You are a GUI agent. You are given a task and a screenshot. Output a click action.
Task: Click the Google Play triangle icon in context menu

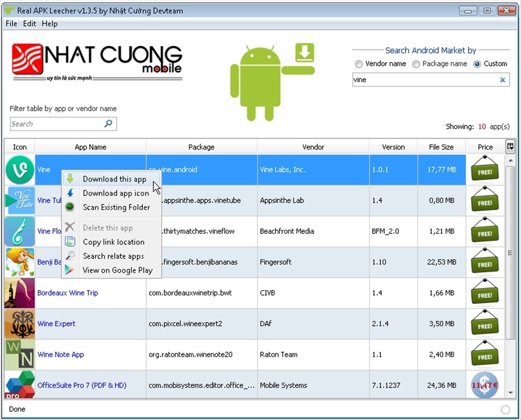pos(70,270)
